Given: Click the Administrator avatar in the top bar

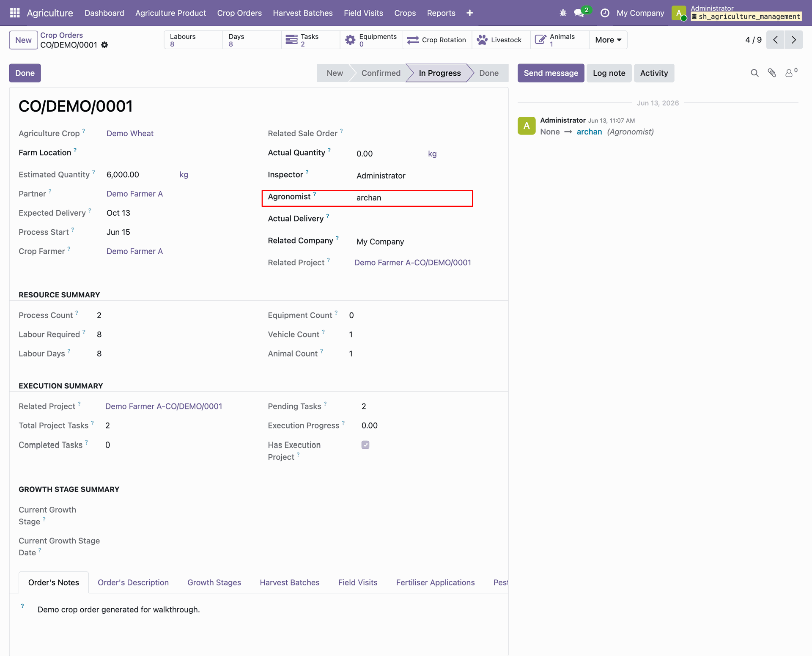Looking at the screenshot, I should 679,13.
